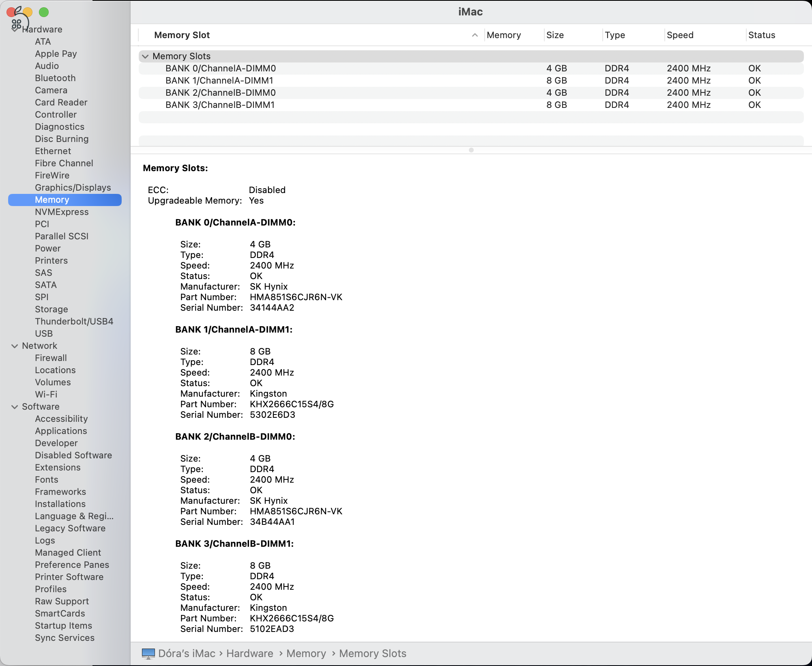This screenshot has width=812, height=666.
Task: Select USB in the sidebar
Action: click(x=44, y=334)
